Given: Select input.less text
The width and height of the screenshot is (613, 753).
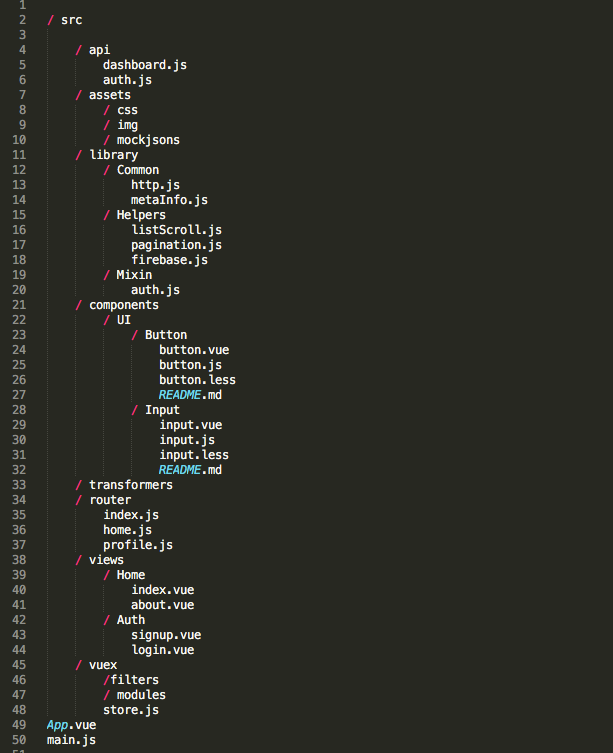Looking at the screenshot, I should point(194,455).
